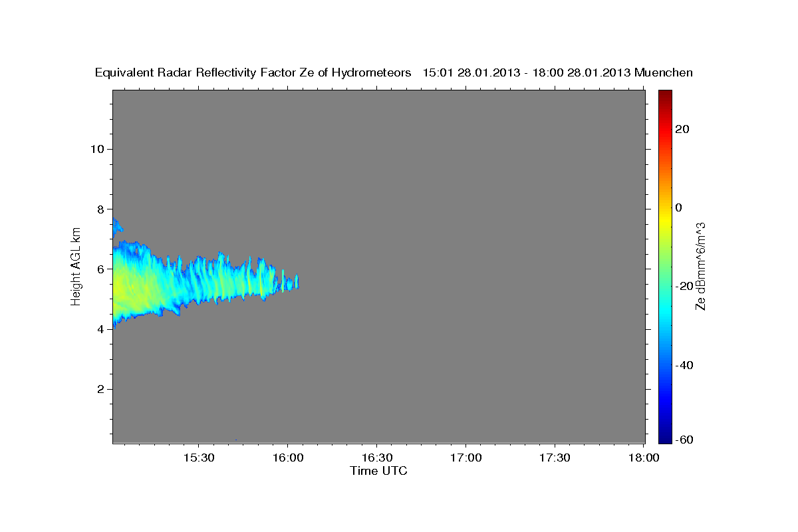Viewport: 798px width, 532px height.
Task: Click the 17:00 time tick label
Action: click(x=465, y=458)
